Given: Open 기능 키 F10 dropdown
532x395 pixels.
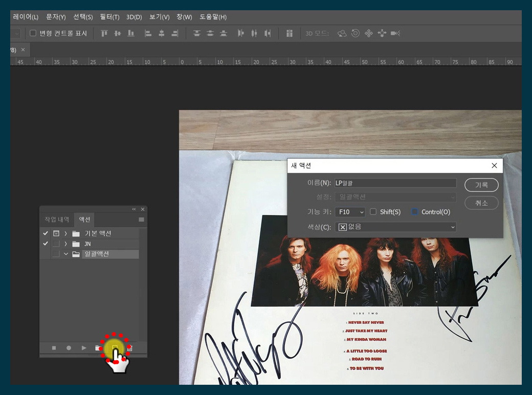Looking at the screenshot, I should (x=350, y=212).
